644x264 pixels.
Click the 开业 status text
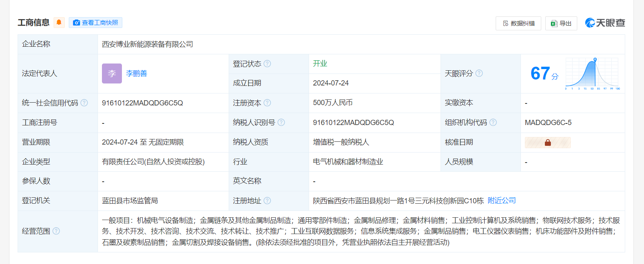click(320, 64)
